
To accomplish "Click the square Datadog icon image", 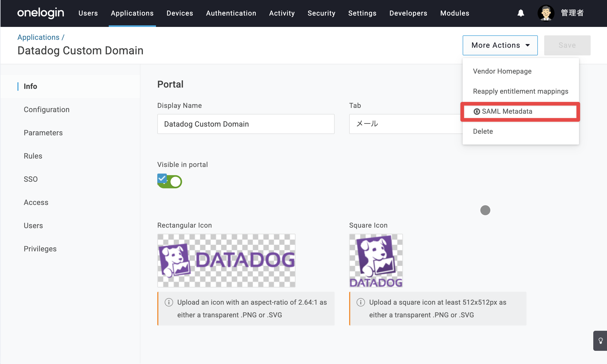I will click(376, 261).
